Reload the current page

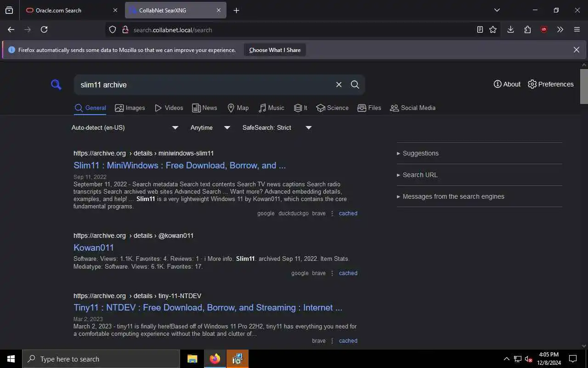[x=44, y=29]
